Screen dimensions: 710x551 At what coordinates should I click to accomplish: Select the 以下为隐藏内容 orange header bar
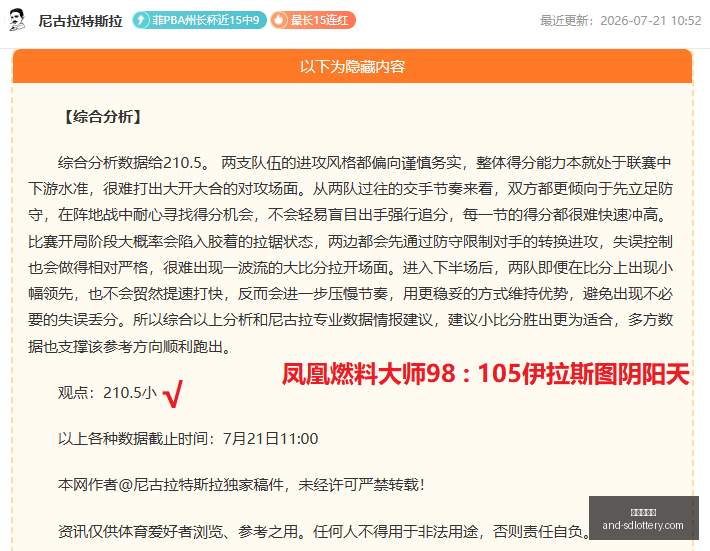(x=352, y=66)
